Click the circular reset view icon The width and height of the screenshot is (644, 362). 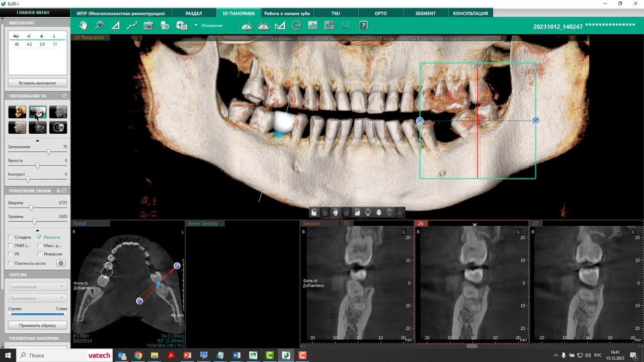[296, 25]
